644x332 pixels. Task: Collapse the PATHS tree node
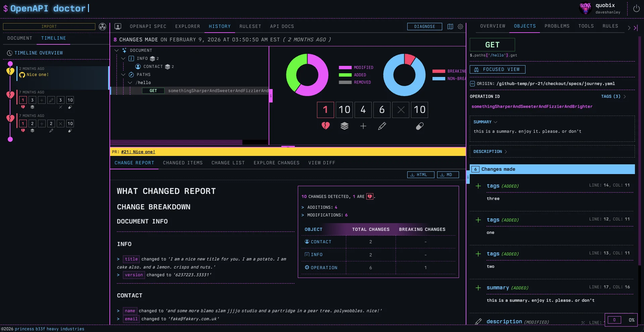(123, 75)
